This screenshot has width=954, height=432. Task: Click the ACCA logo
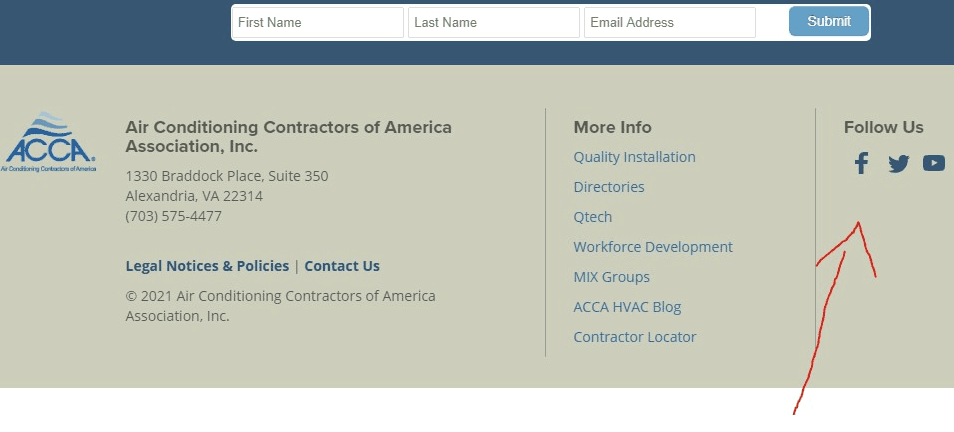click(x=49, y=142)
